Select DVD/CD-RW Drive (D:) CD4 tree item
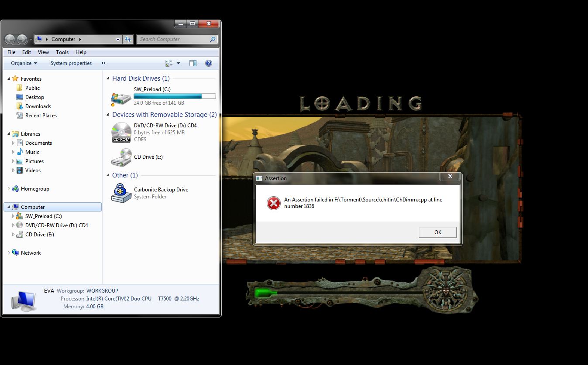 point(57,225)
